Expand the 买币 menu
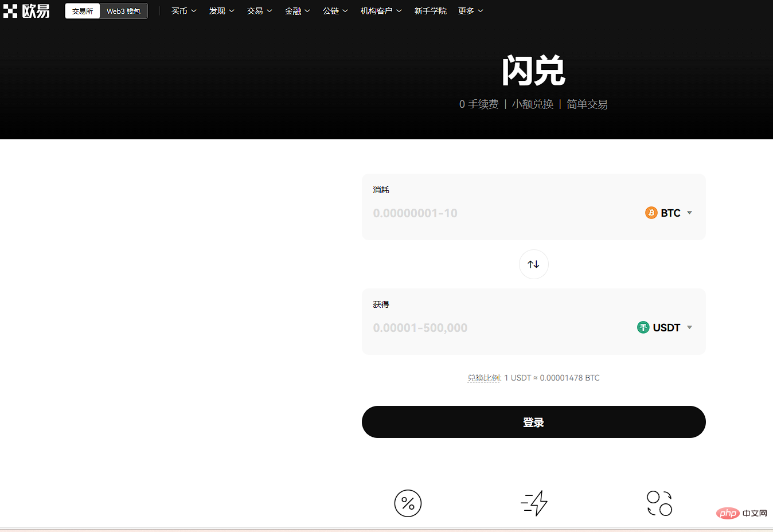 click(184, 11)
